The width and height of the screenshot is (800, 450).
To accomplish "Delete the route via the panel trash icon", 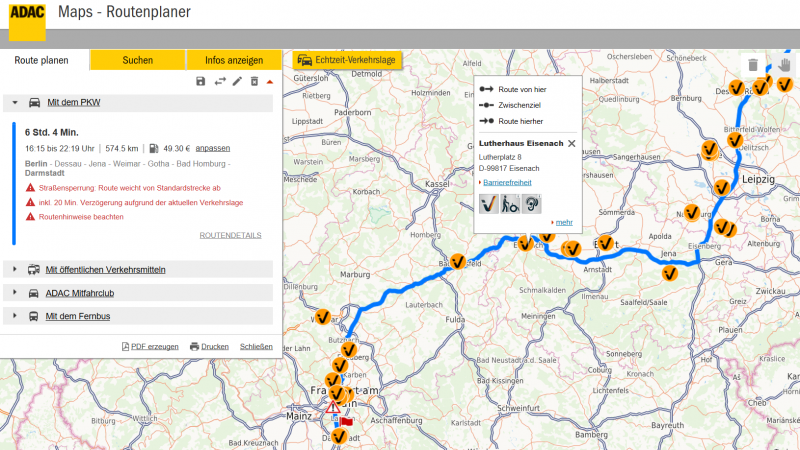I will [254, 81].
